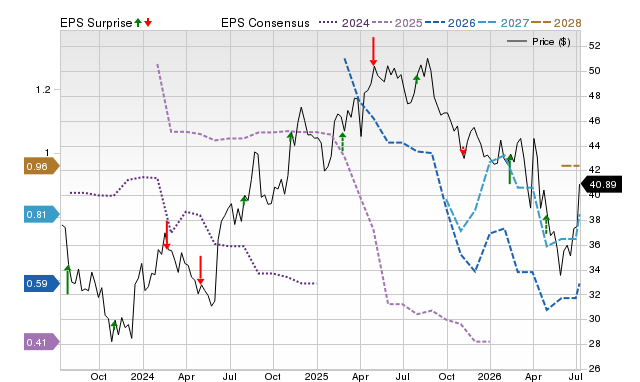Click the 28 label on the price axis

pos(595,344)
